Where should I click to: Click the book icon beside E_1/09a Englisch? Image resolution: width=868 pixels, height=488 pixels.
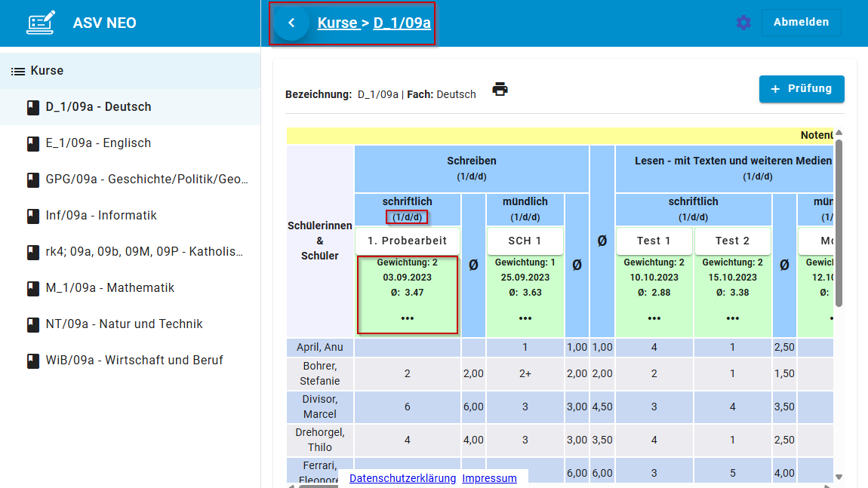(x=32, y=143)
